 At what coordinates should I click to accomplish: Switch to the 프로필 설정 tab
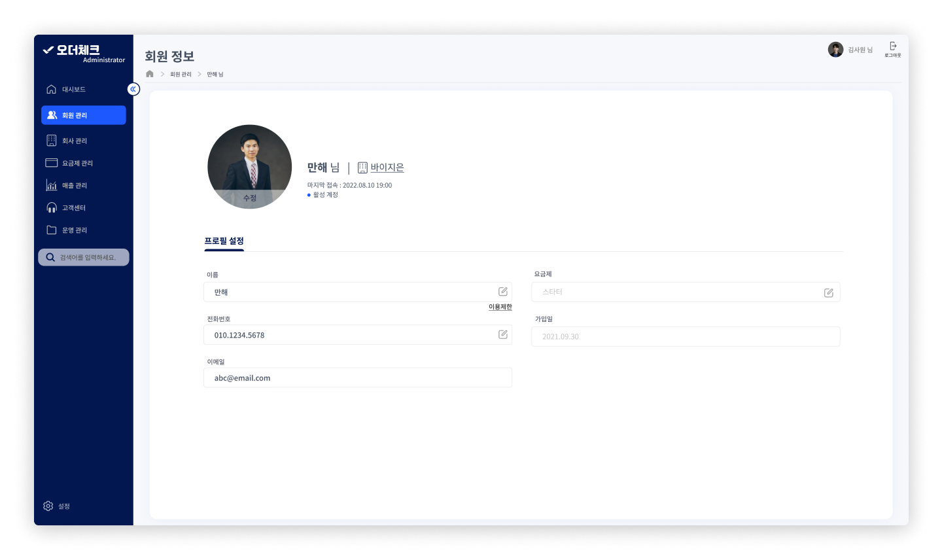224,241
